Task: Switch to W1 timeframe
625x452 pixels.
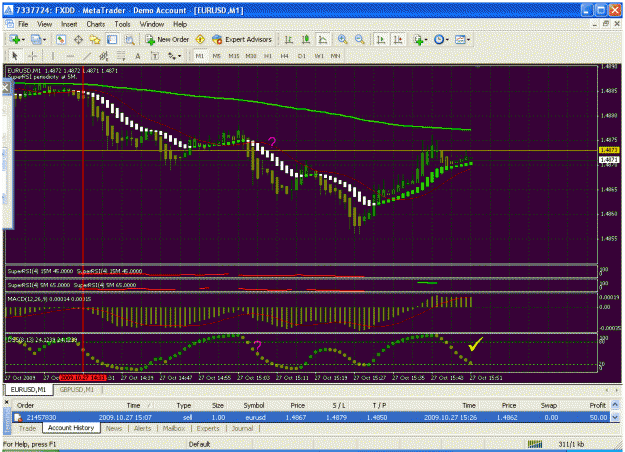Action: point(319,56)
